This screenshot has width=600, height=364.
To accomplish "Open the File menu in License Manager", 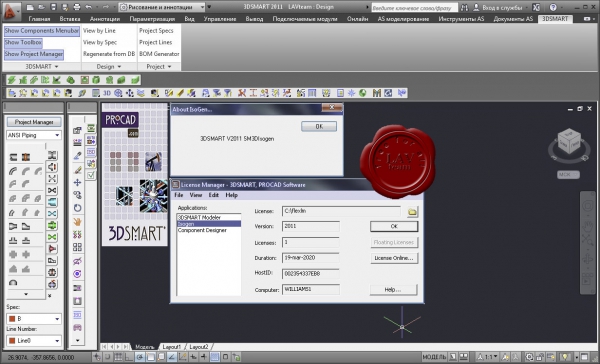I will point(179,195).
